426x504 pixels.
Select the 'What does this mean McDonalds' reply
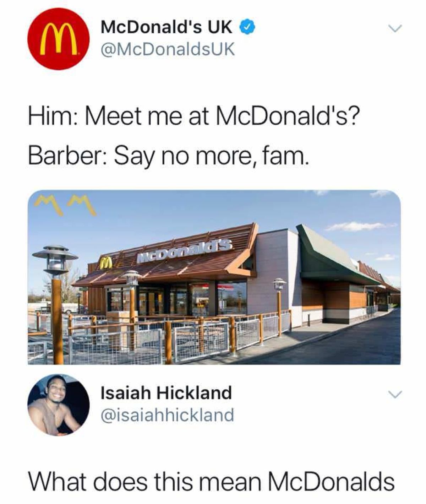tap(211, 482)
